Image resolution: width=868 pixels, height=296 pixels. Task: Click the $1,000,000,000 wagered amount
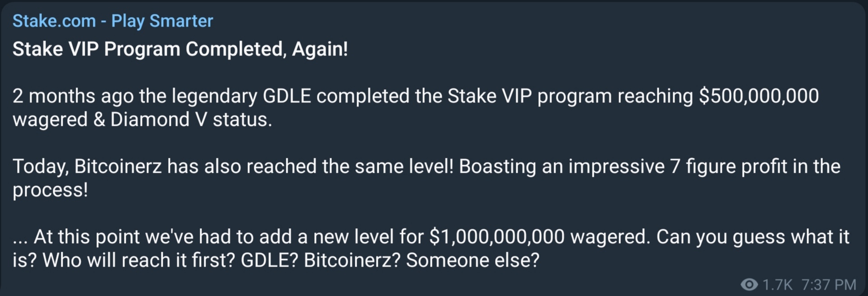[x=497, y=237]
